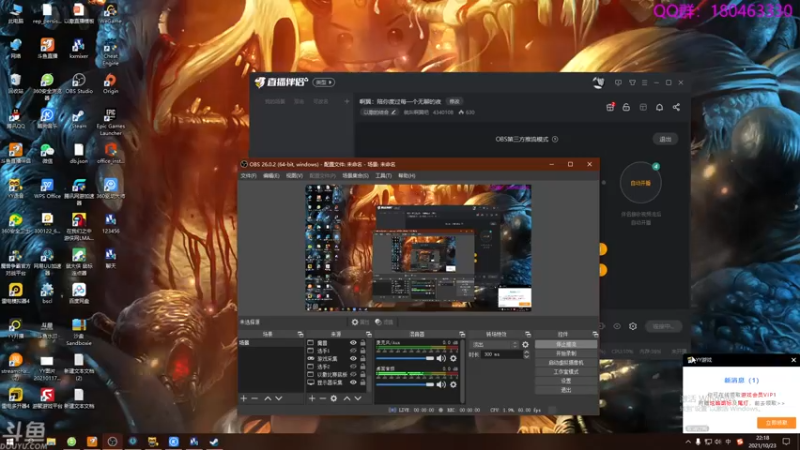The image size is (800, 450).
Task: Mute the 麦克风/Aux mixer channel
Action: pos(441,359)
